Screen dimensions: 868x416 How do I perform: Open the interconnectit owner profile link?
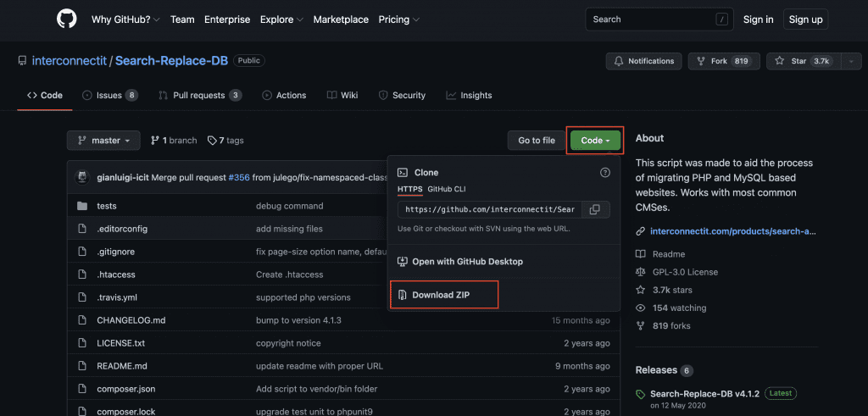click(x=70, y=61)
